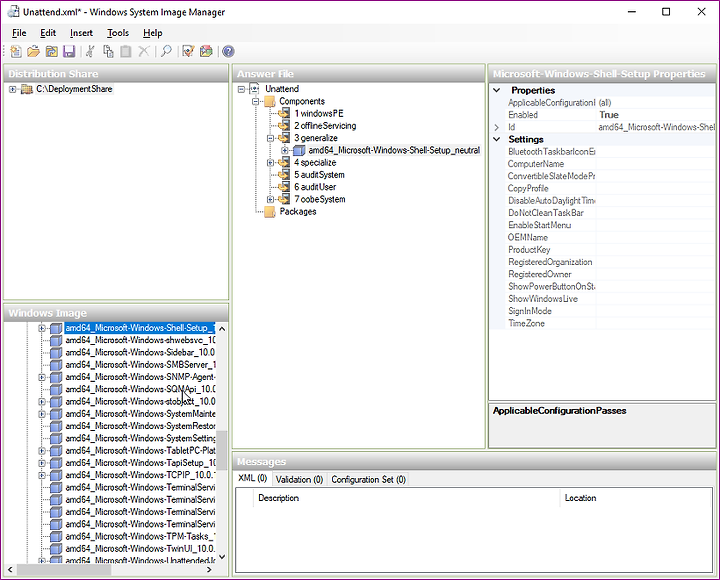
Task: Click the 2 offlineServicing pass icon
Action: point(285,126)
